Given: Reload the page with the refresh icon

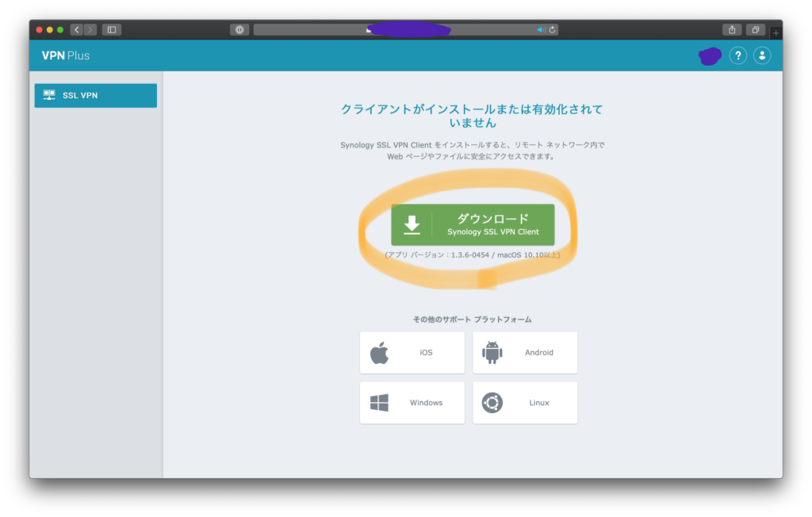Looking at the screenshot, I should [552, 29].
